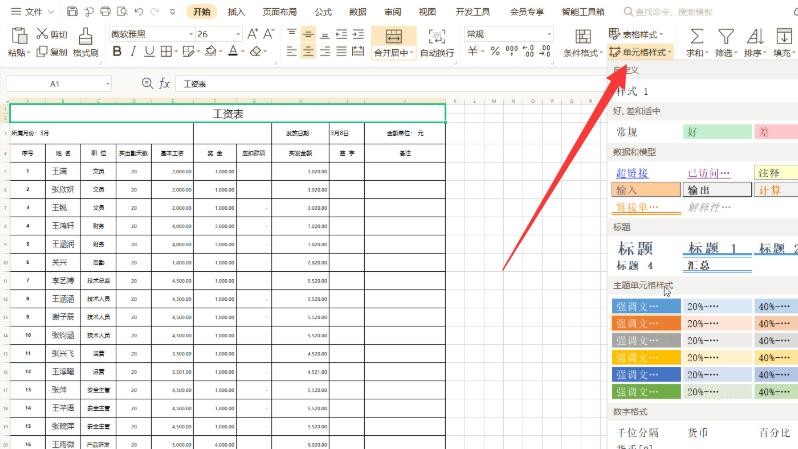
Task: Click the fx insert function icon
Action: (165, 84)
